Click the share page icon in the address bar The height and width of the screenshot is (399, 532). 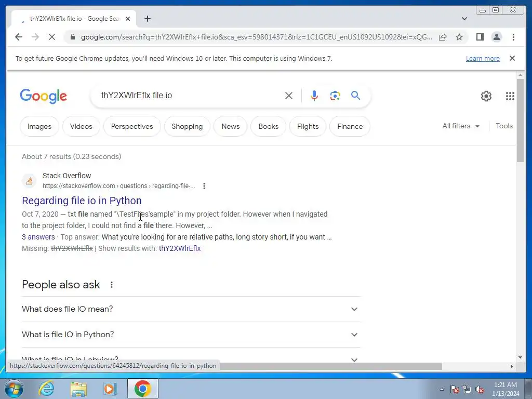443,37
